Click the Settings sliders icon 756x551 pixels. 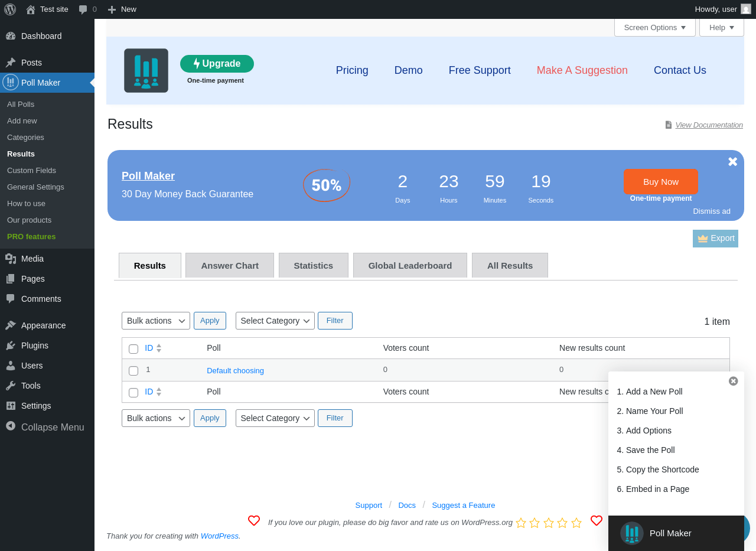coord(11,406)
